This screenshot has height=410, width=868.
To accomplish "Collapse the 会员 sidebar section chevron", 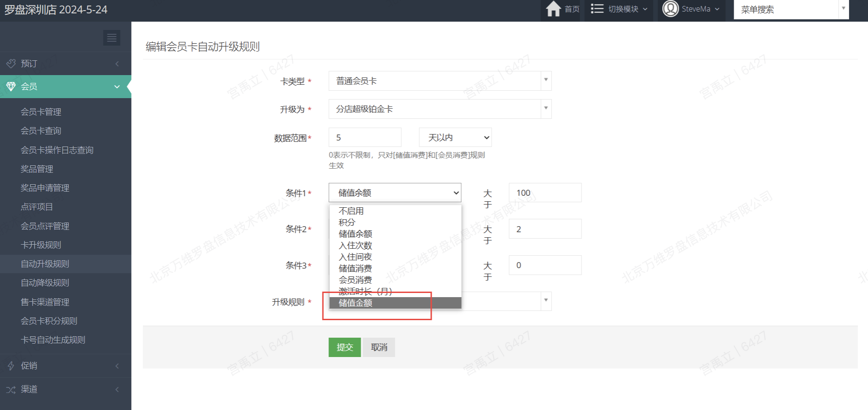I will pos(117,87).
